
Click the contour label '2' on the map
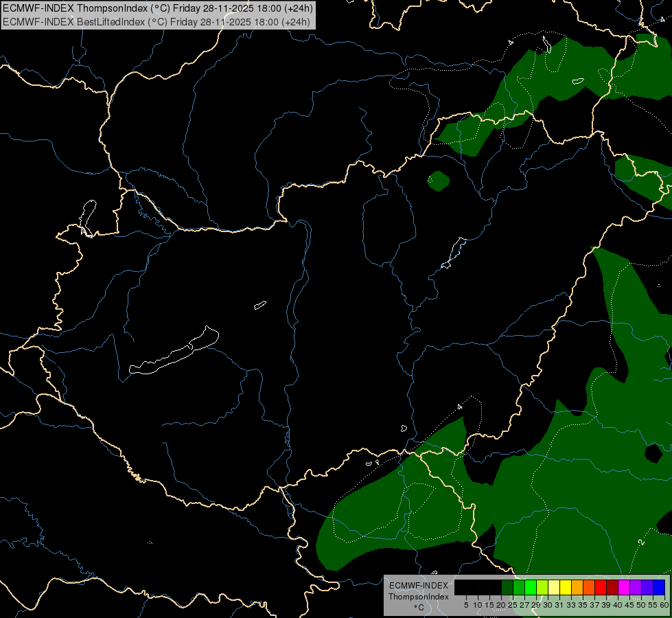click(641, 542)
